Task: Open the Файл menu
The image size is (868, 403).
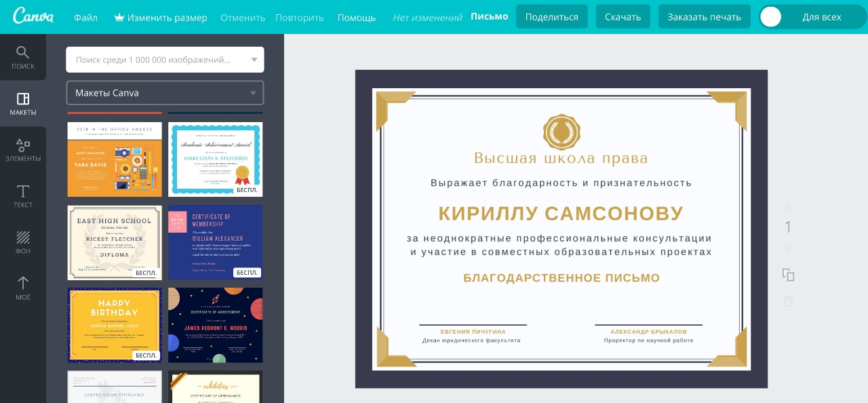Action: pyautogui.click(x=85, y=18)
